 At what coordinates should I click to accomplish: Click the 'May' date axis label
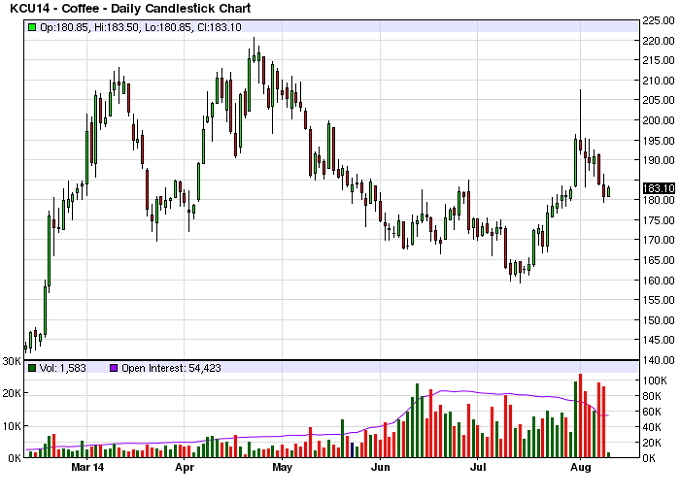(282, 468)
